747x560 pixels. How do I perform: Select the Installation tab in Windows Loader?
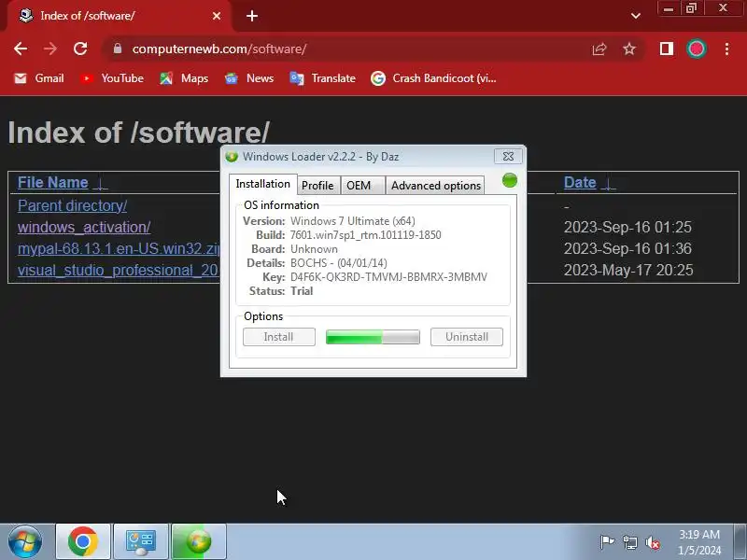click(x=263, y=184)
